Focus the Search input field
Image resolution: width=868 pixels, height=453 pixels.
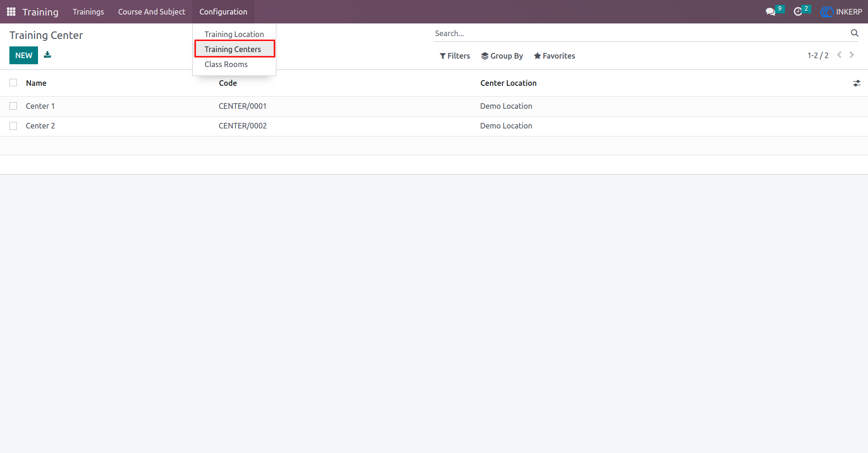640,33
